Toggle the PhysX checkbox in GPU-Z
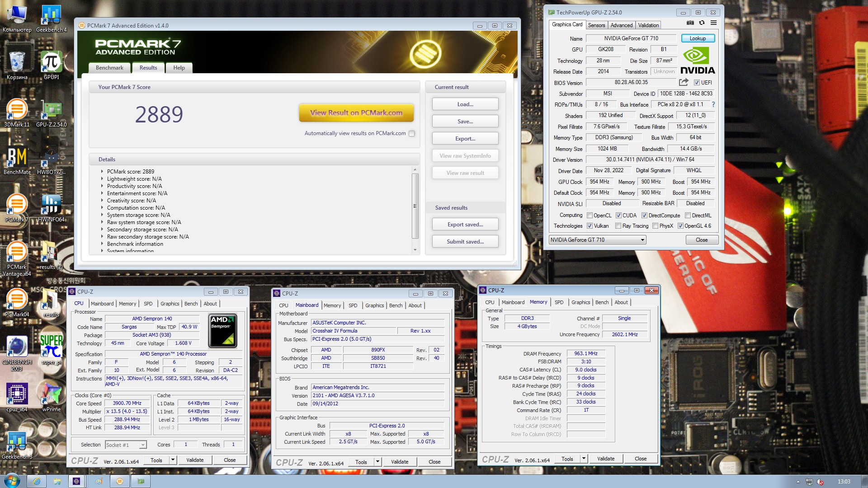This screenshot has width=868, height=488. click(x=655, y=226)
